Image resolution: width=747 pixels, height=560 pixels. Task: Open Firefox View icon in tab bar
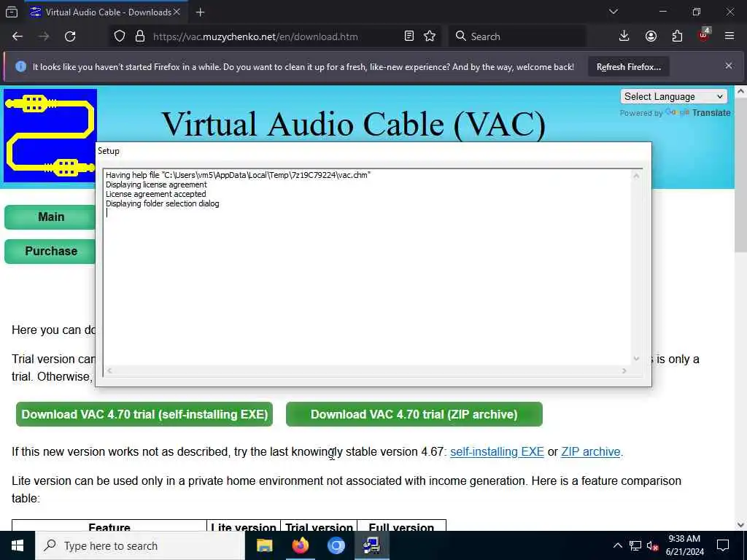click(x=12, y=12)
